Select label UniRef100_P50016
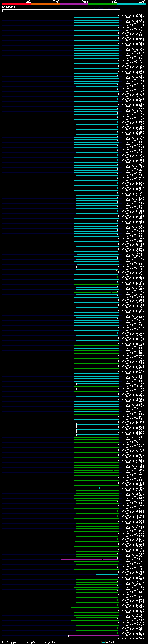Viewport: 148px width, 644px height. point(133,508)
